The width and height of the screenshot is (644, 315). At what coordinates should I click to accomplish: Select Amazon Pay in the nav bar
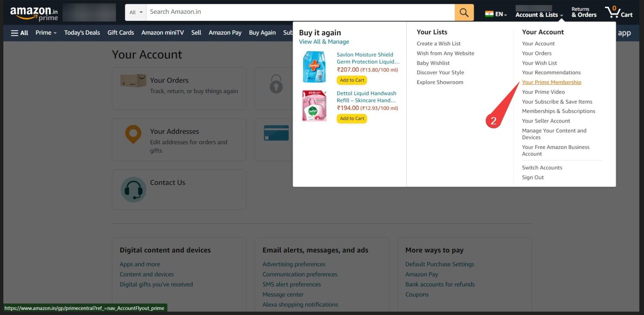pyautogui.click(x=225, y=32)
